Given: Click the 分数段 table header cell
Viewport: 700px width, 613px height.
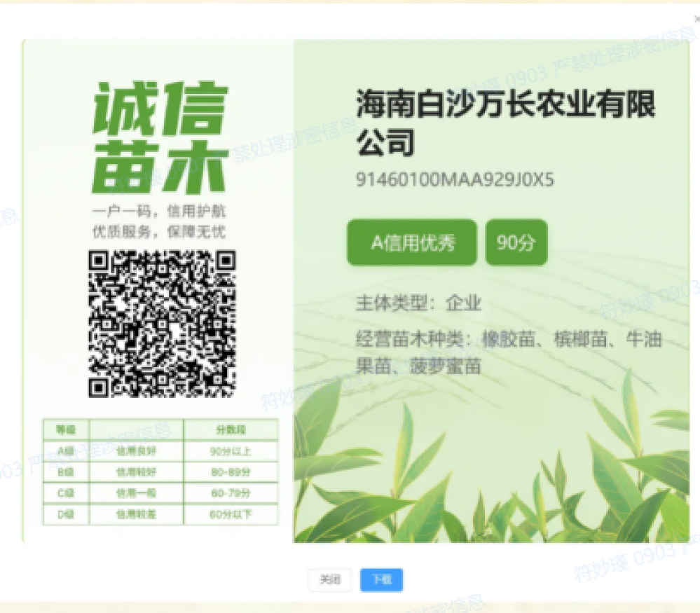Looking at the screenshot, I should click(x=231, y=429).
